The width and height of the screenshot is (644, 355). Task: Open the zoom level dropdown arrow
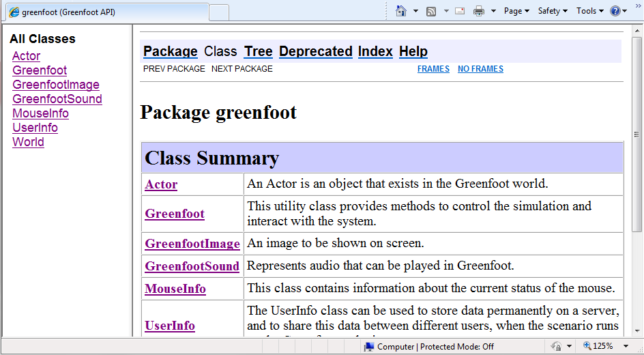626,346
